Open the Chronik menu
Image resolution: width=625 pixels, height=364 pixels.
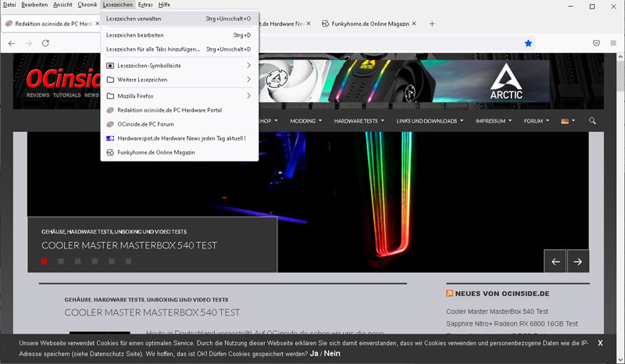click(87, 5)
